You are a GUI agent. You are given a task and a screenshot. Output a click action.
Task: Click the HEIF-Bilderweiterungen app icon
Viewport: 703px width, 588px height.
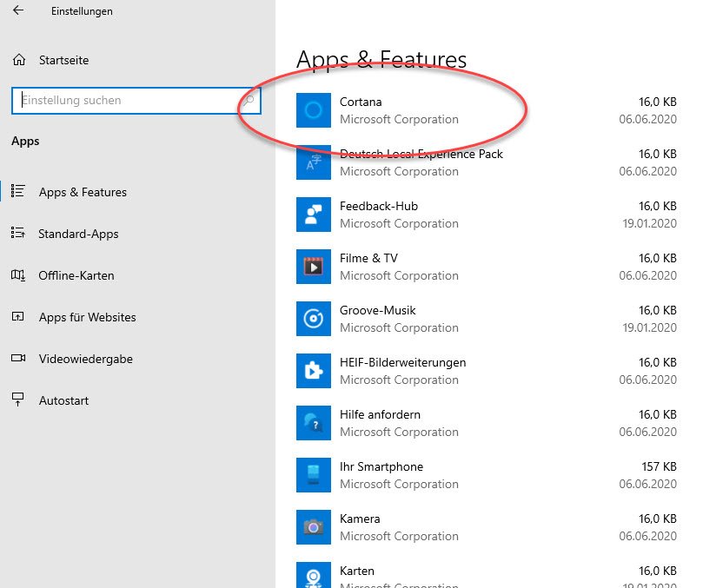click(x=314, y=371)
